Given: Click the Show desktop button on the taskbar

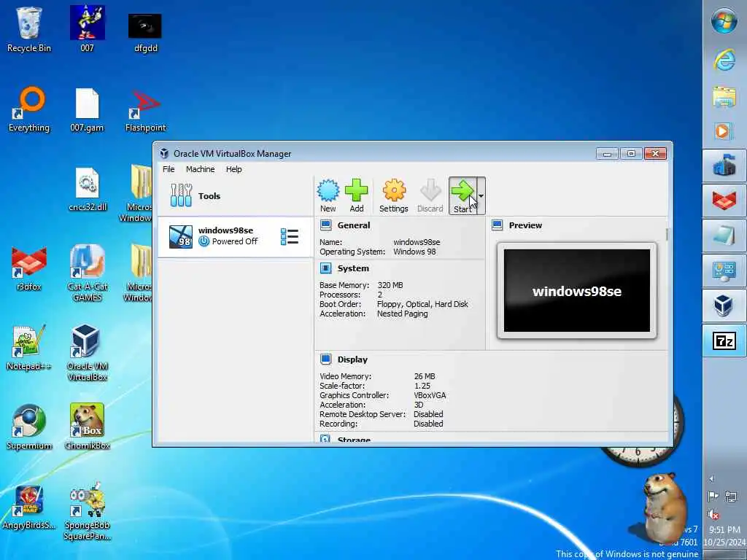Looking at the screenshot, I should [724, 555].
